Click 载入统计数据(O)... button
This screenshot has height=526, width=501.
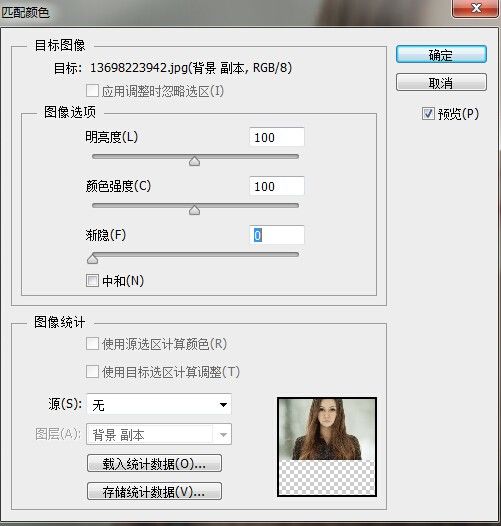tap(154, 464)
